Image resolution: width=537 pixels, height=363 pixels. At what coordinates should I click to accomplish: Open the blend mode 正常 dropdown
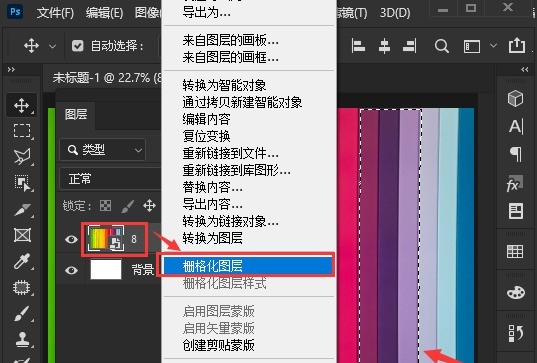click(110, 179)
